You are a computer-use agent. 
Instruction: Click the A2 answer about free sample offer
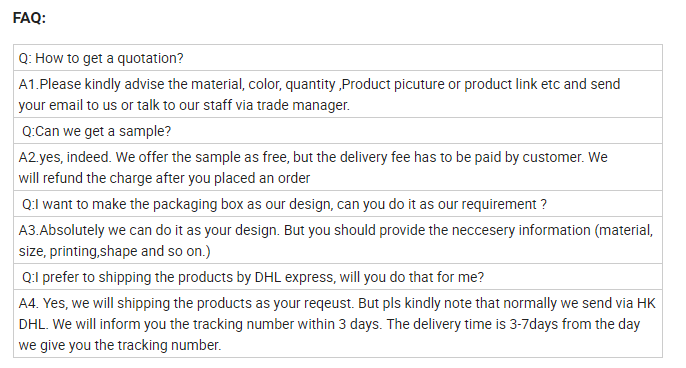click(338, 167)
